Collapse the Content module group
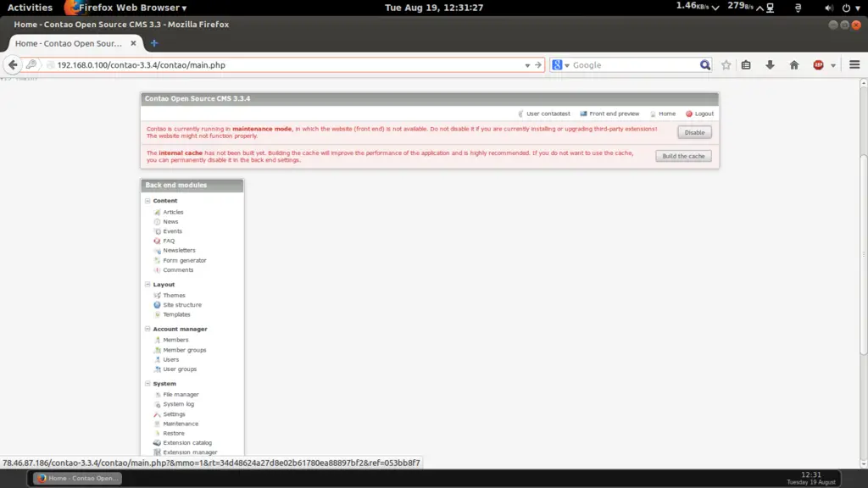Screen dimensions: 868x488 147,201
